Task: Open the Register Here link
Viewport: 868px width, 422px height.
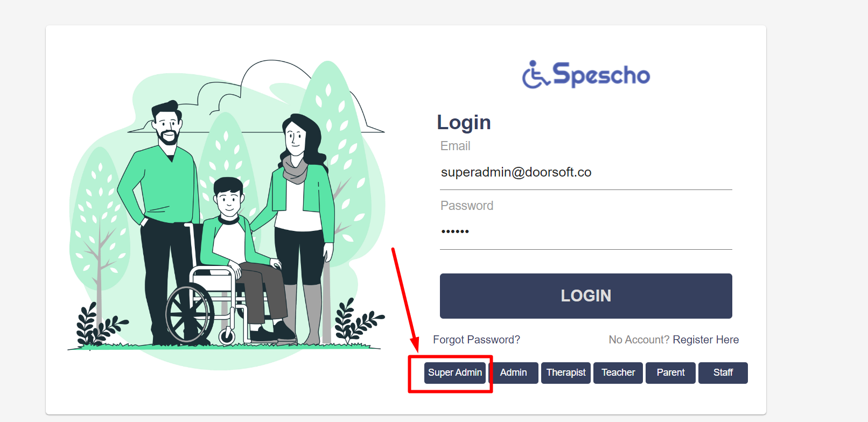Action: (x=706, y=340)
